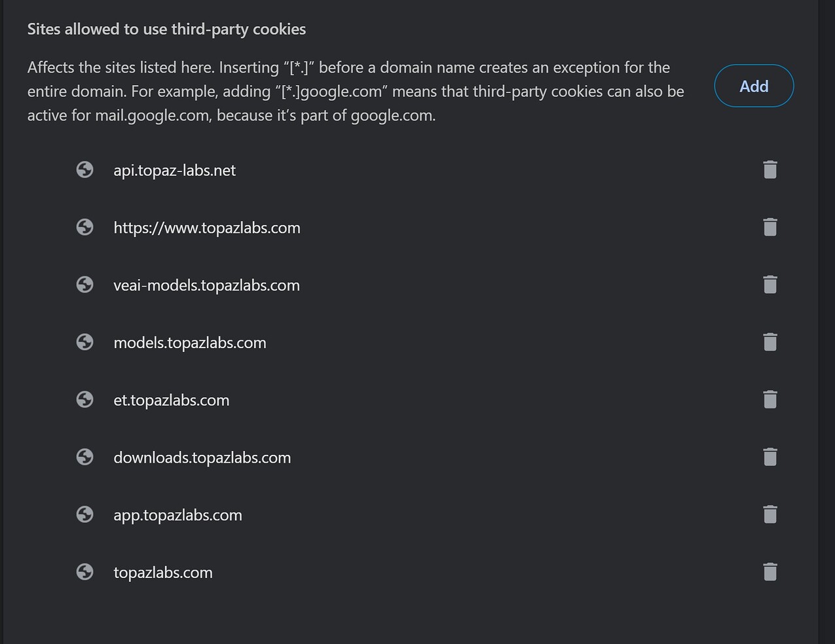Click the globe icon for downloads.topazlabs.com
This screenshot has width=835, height=644.
[84, 457]
